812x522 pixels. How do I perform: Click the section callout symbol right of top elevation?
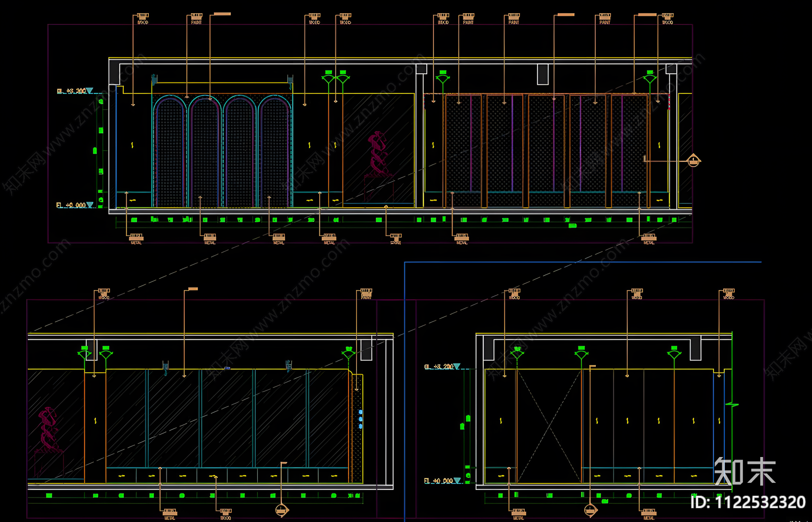click(694, 161)
